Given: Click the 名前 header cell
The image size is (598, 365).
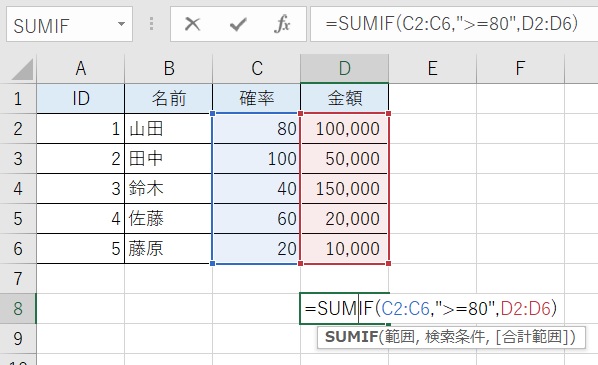Looking at the screenshot, I should 169,99.
